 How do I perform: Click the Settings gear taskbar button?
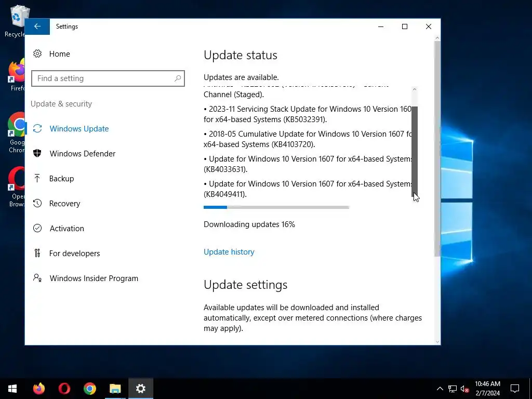(x=140, y=389)
